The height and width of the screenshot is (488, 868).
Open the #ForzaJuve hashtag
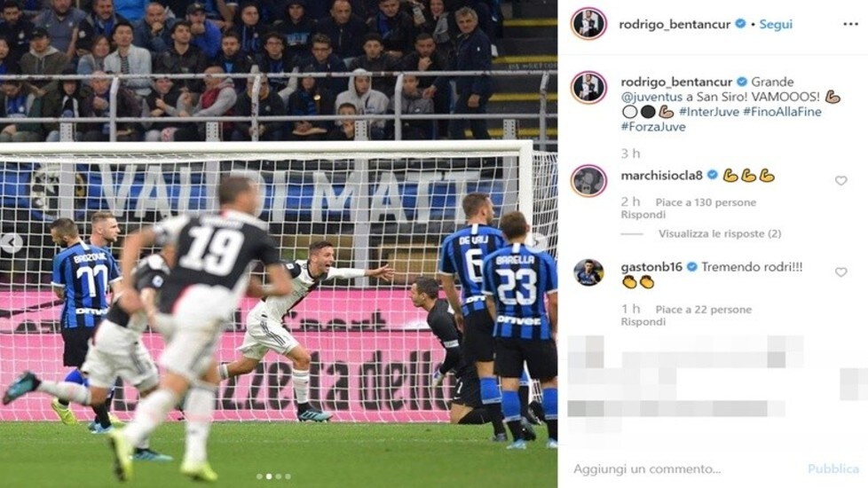point(653,127)
